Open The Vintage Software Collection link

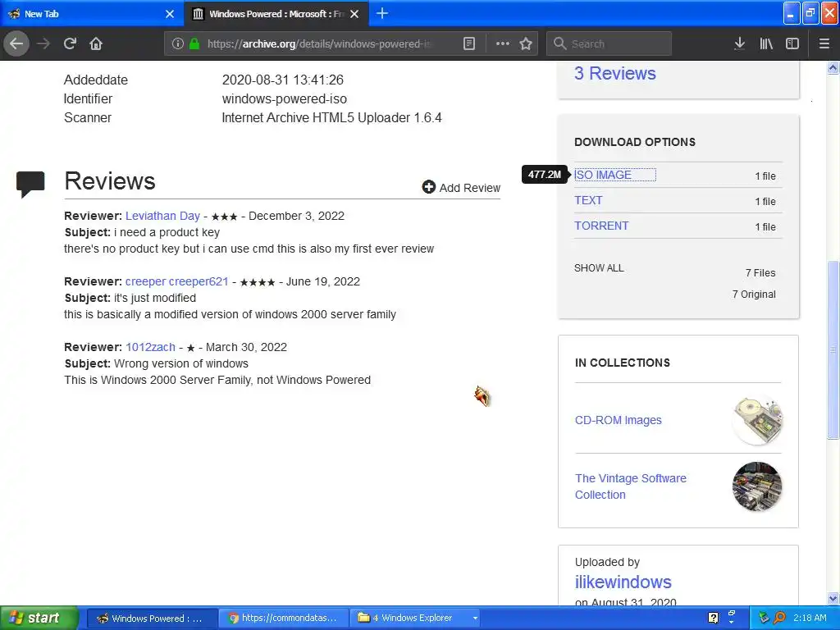coord(631,486)
